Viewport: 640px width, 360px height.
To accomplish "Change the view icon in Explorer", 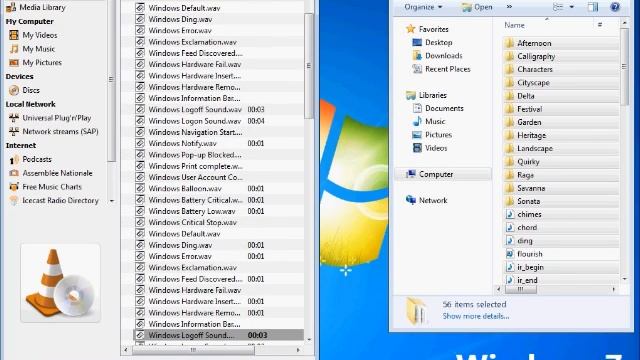I will [558, 7].
